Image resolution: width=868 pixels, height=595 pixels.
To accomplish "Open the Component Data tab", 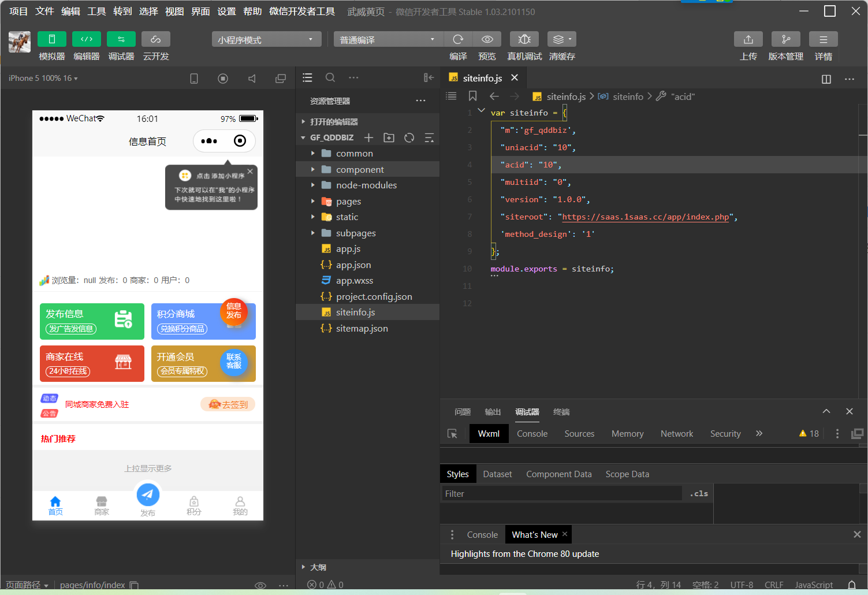I will click(x=558, y=474).
